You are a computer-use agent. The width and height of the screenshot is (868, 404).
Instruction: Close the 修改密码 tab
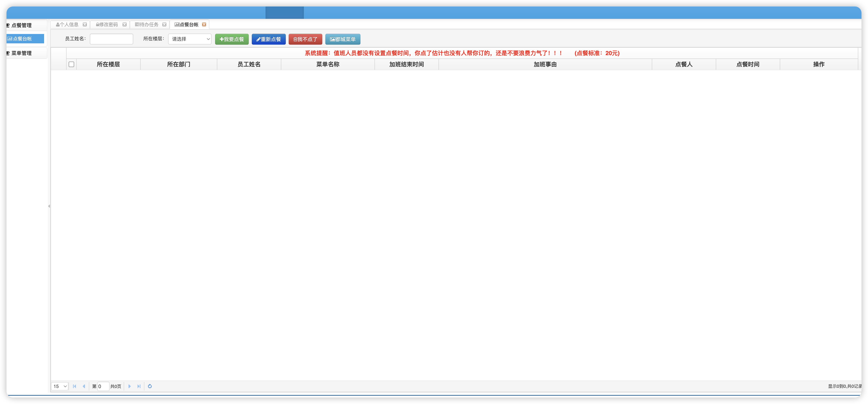125,25
